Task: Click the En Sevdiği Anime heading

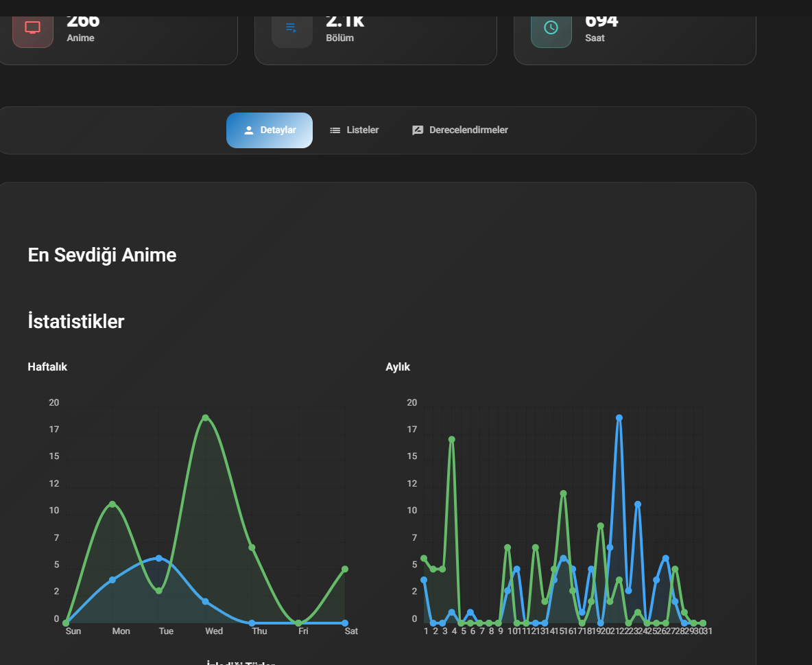Action: point(102,255)
